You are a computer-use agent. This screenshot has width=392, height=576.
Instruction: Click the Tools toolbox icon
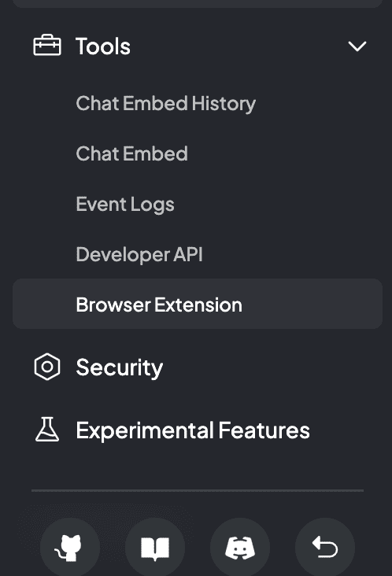(x=47, y=46)
